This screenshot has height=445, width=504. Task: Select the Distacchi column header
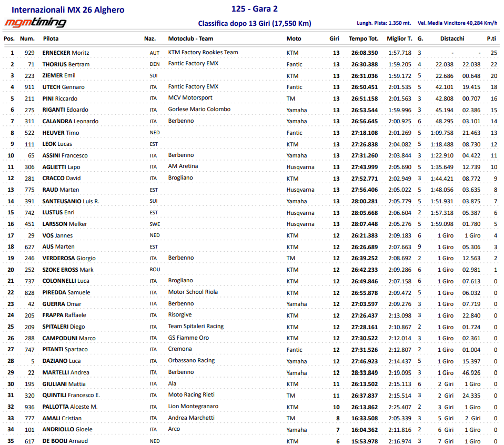(452, 38)
